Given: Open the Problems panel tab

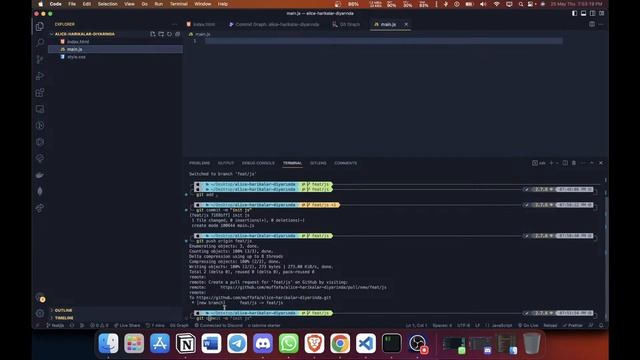Looking at the screenshot, I should [199, 163].
